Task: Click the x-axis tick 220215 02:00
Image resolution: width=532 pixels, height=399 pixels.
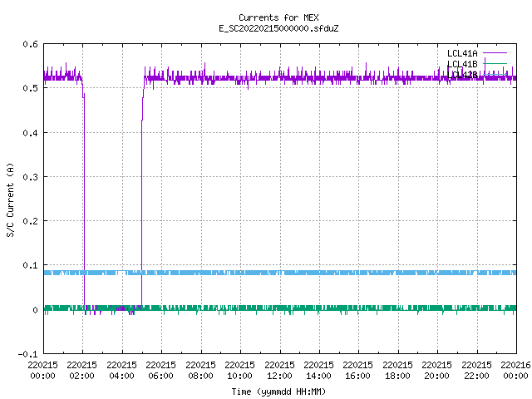Action: click(81, 371)
